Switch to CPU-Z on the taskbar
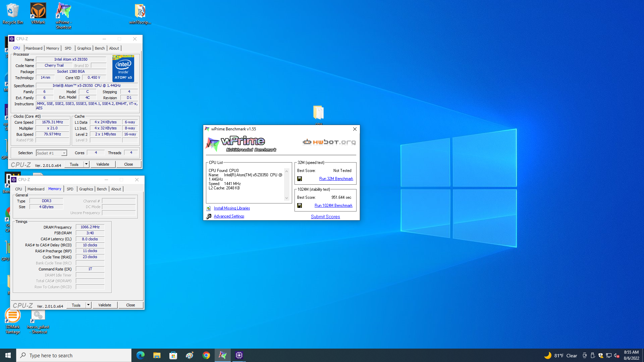This screenshot has height=362, width=644. click(x=239, y=355)
